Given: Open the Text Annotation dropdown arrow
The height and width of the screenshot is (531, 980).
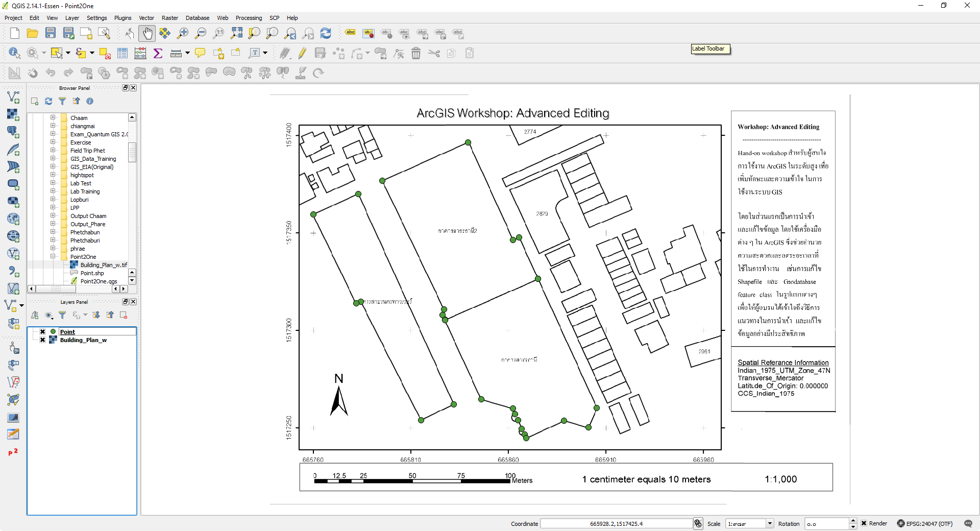Looking at the screenshot, I should coord(265,53).
